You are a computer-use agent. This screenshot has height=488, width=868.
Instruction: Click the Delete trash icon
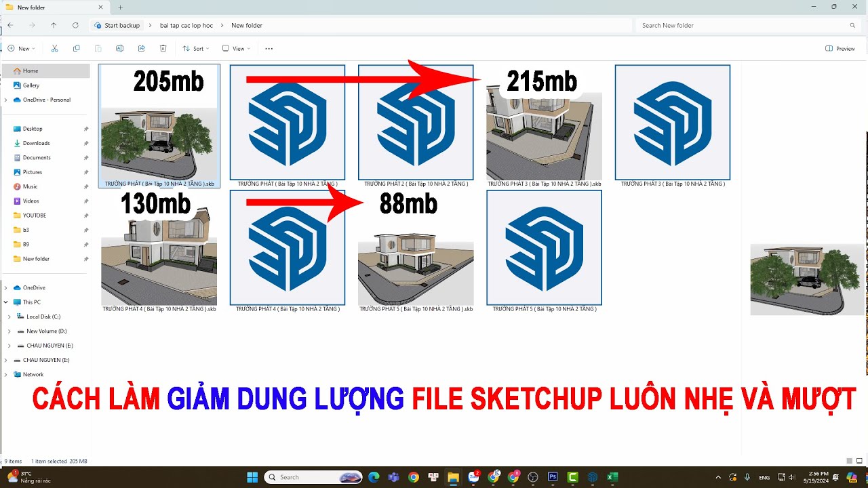pos(163,49)
